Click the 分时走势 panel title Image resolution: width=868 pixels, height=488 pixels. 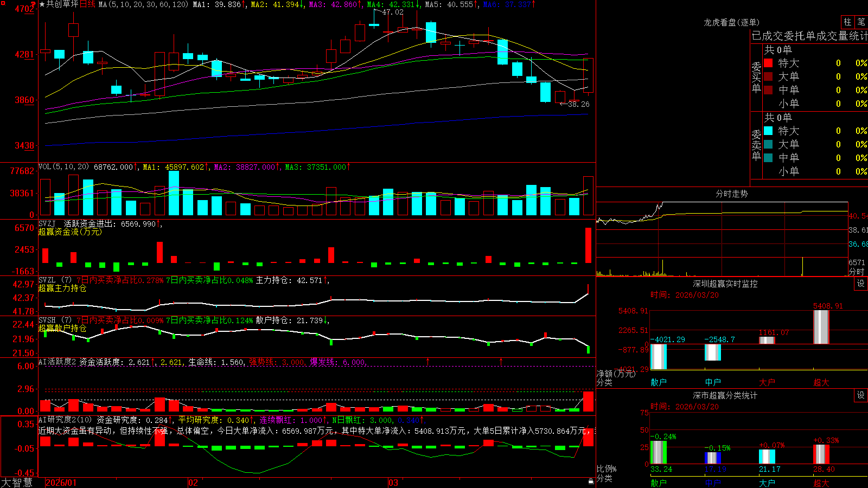point(731,194)
